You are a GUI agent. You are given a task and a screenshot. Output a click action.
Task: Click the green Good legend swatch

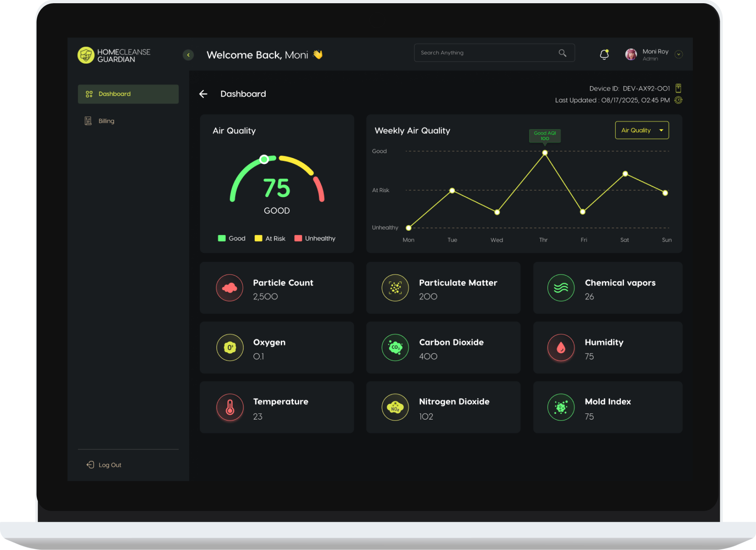222,238
